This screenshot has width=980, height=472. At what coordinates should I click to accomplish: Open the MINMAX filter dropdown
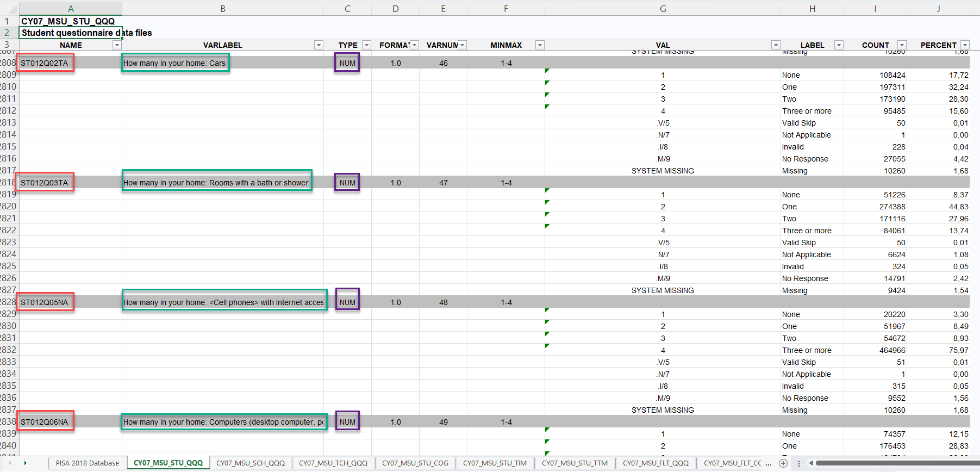540,45
